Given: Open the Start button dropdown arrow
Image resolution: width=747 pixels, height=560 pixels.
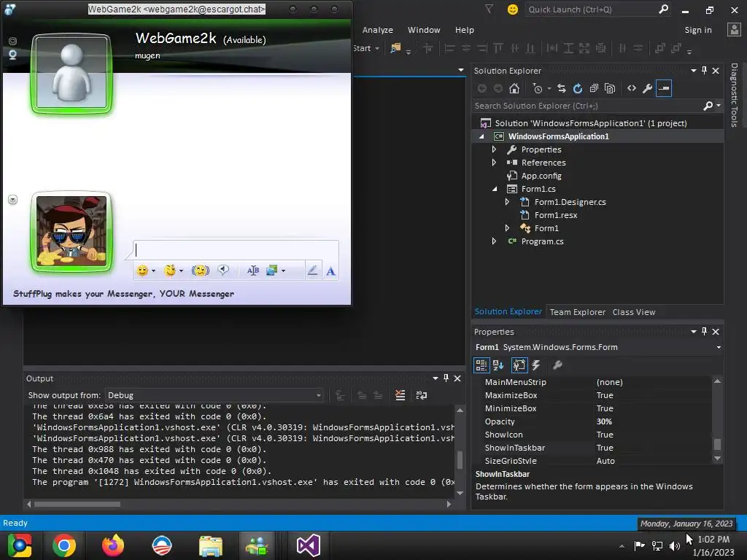Looking at the screenshot, I should (x=377, y=48).
